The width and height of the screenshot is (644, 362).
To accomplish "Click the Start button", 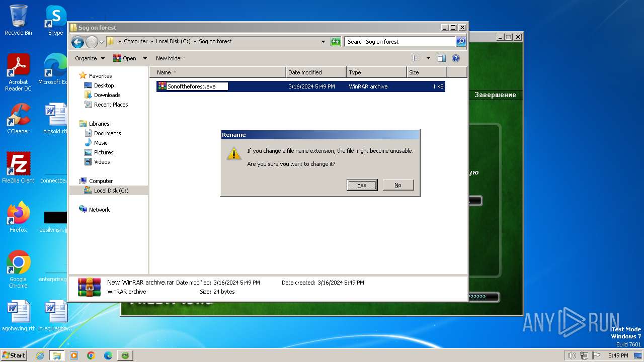I will tap(14, 355).
